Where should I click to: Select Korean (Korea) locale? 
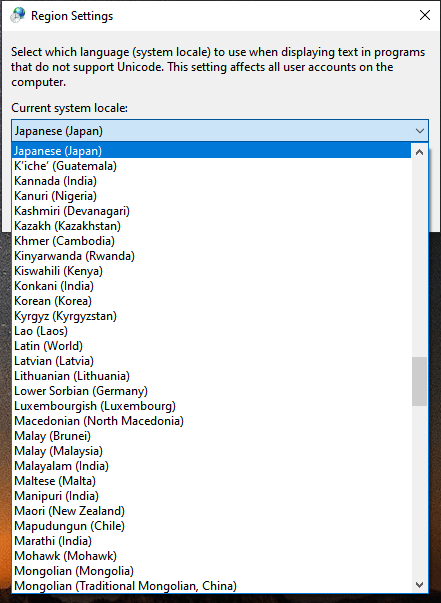tap(211, 301)
